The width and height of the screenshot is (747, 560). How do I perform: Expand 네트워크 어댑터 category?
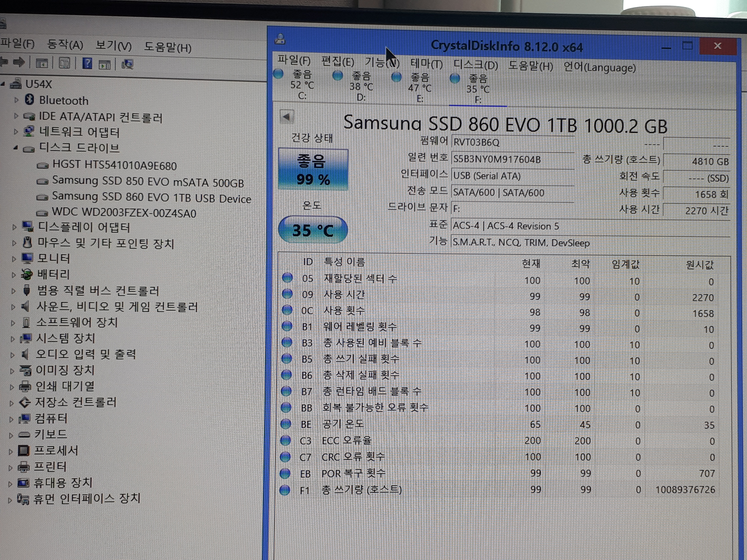tap(16, 132)
